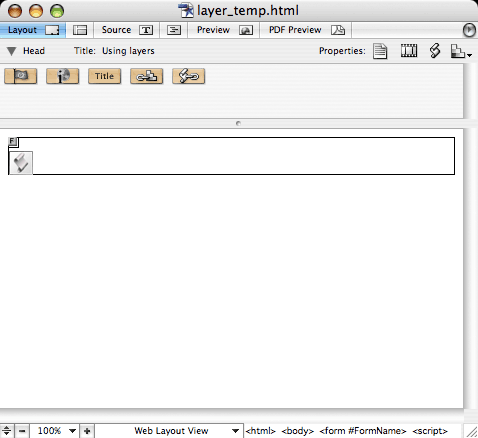Click the zoom in plus button
This screenshot has width=478, height=438.
tap(87, 431)
